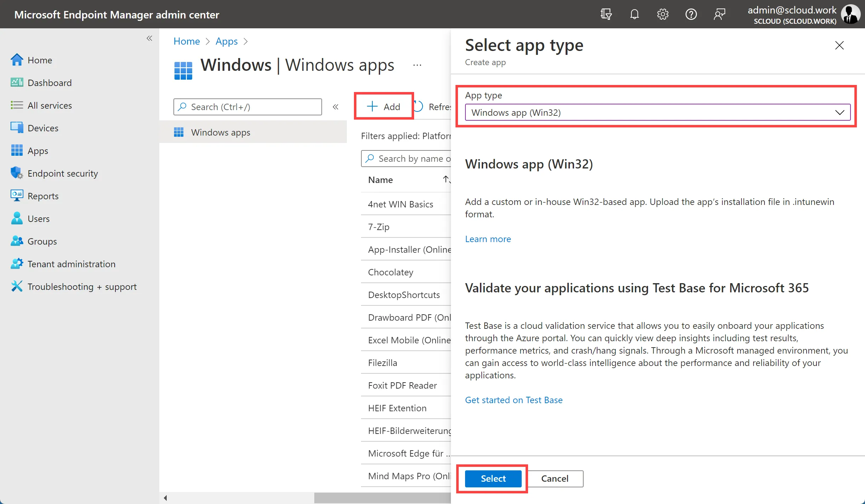Viewport: 865px width, 504px height.
Task: Click the Windows apps grid icon in blade menu
Action: (179, 132)
